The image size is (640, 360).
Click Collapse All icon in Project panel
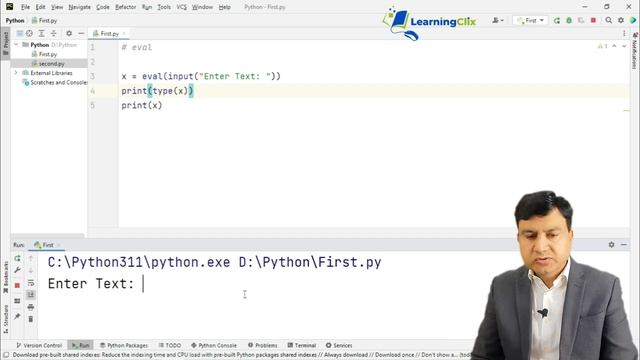53,33
